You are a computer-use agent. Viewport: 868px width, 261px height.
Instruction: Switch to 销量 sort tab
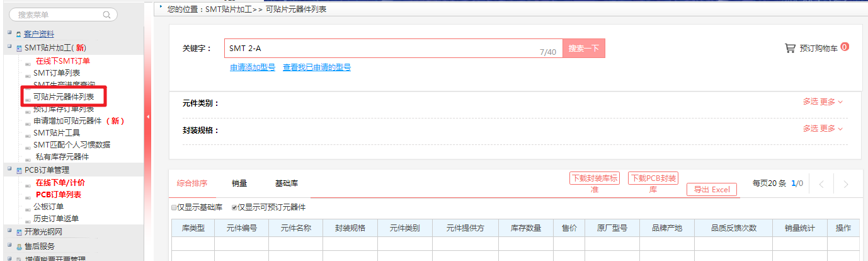point(239,183)
